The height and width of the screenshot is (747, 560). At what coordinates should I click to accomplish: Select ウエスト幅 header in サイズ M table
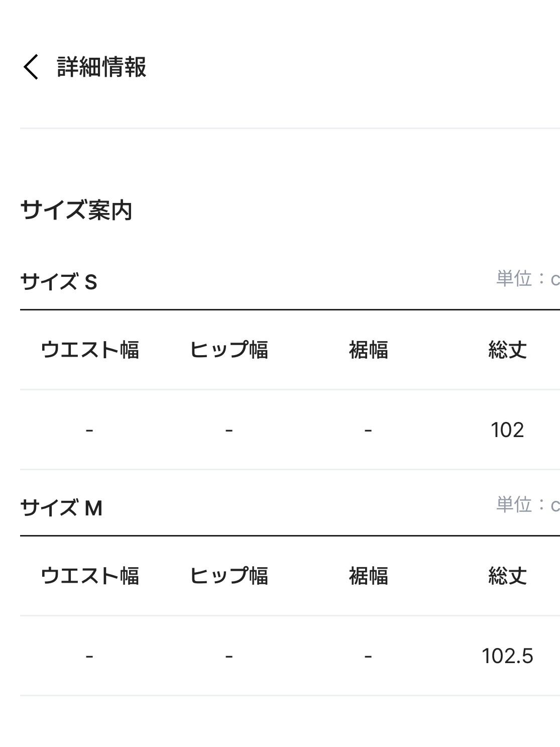[x=90, y=576]
